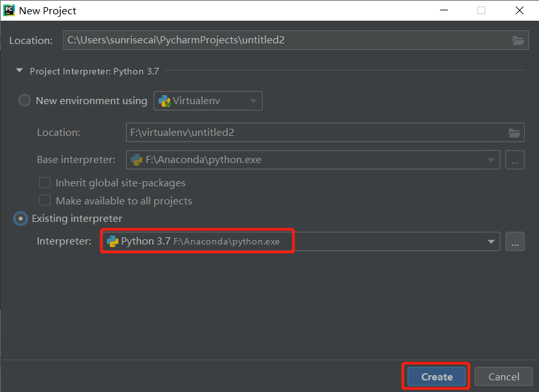
Task: Collapse the Project Interpreter: Python 3.7 section
Action: click(19, 71)
